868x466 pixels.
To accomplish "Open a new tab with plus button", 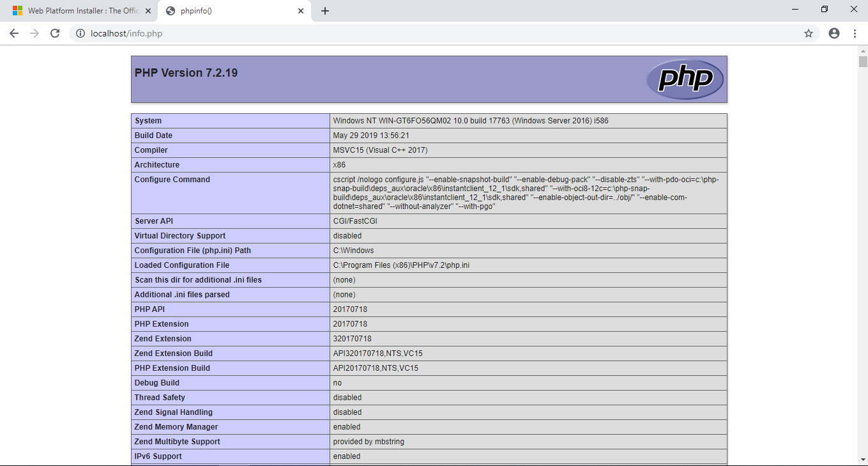I will point(325,11).
